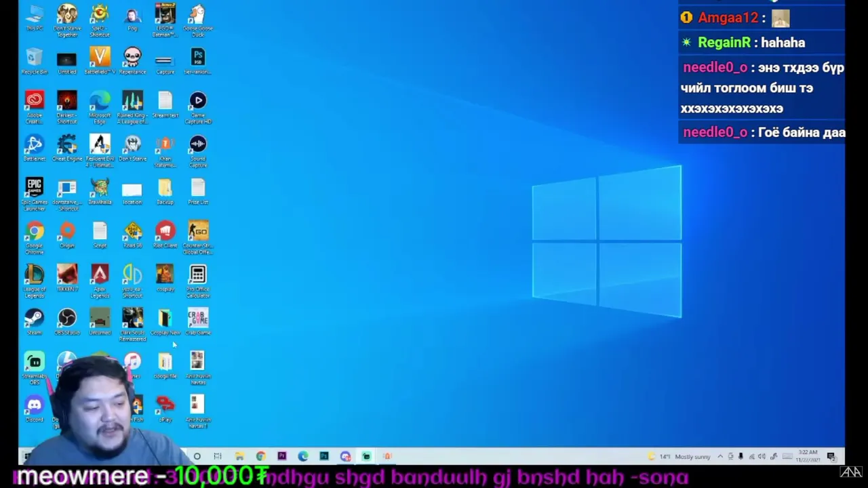Launch Counter-Strike Global Offensive
This screenshot has width=868, height=488.
pyautogui.click(x=197, y=237)
